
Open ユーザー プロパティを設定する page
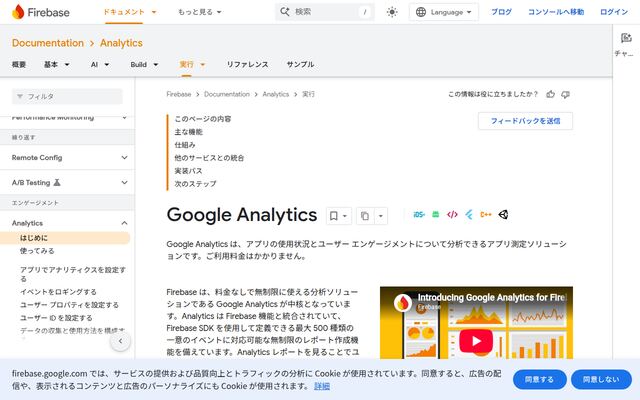(x=69, y=305)
